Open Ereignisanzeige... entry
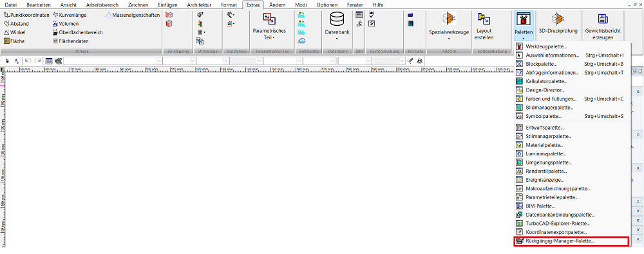This screenshot has height=254, width=644. 571,180
